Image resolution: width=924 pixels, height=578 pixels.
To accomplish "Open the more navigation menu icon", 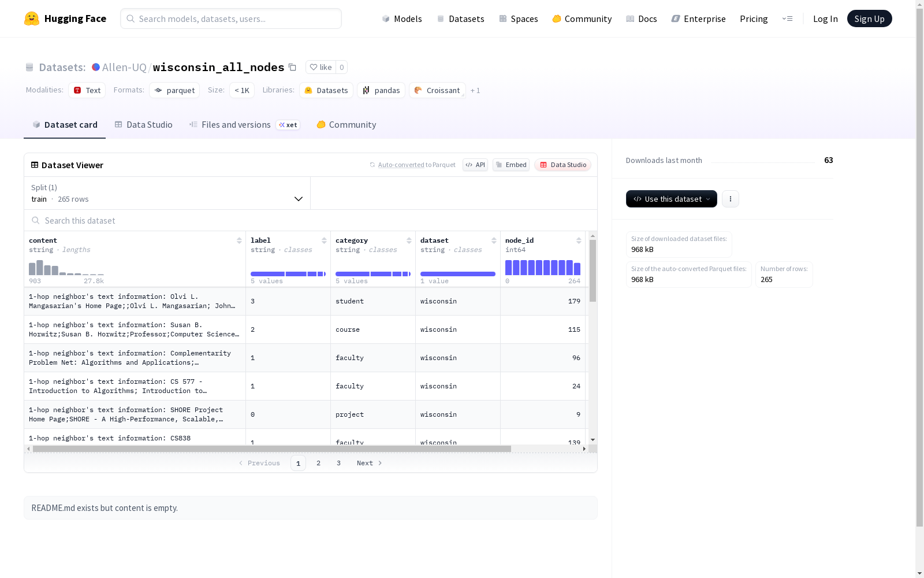I will click(x=787, y=18).
